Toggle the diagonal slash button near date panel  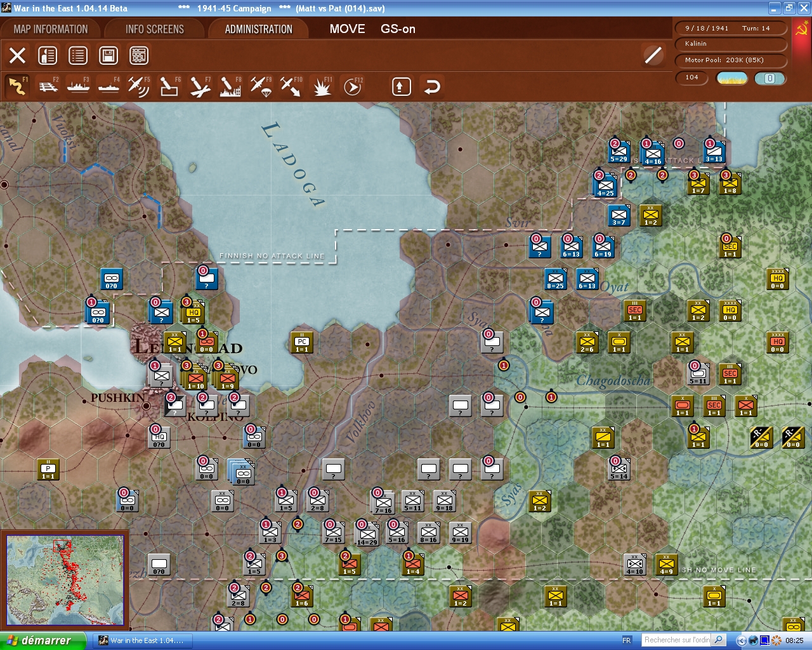click(653, 55)
